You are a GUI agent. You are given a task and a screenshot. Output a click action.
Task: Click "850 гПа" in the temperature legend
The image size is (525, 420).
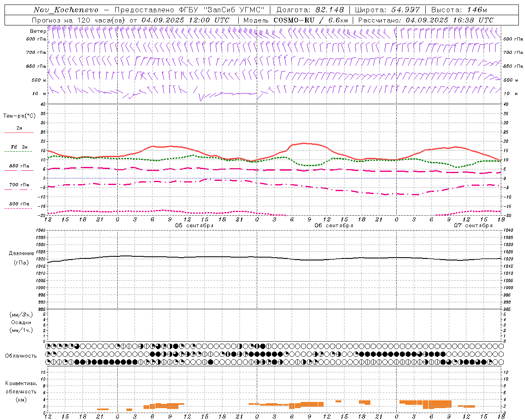(x=19, y=166)
